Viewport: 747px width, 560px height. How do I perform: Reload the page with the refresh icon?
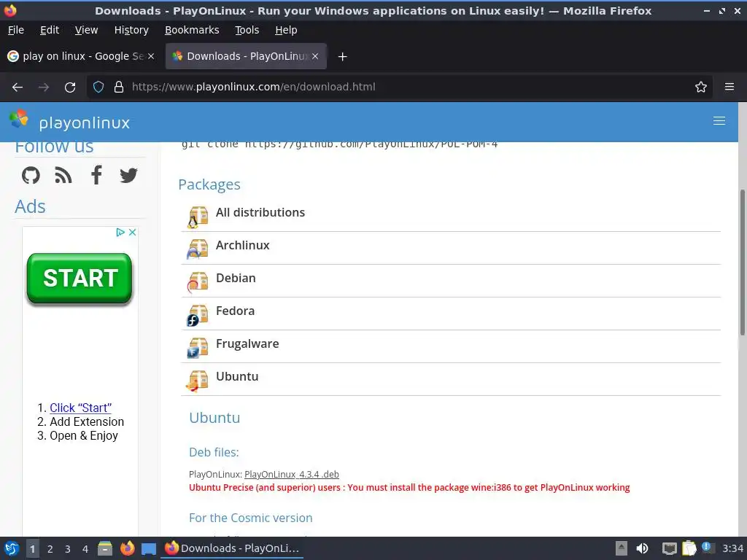70,87
